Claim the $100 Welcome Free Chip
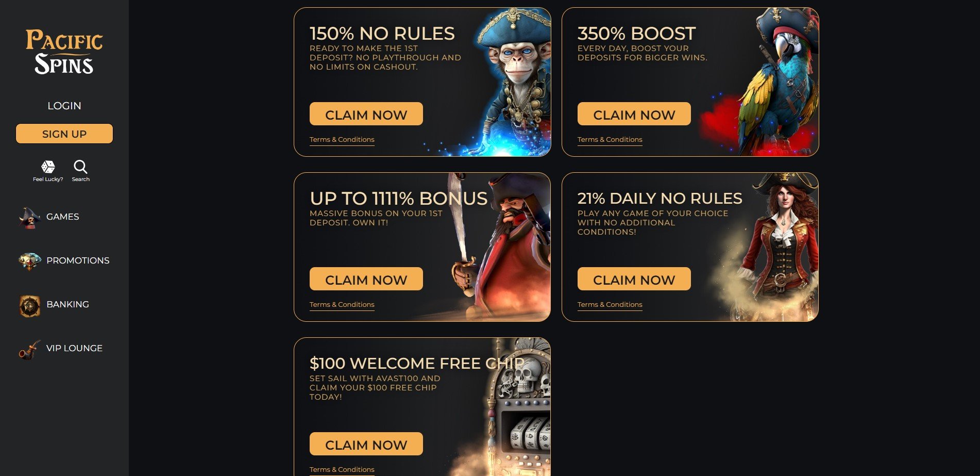 366,444
